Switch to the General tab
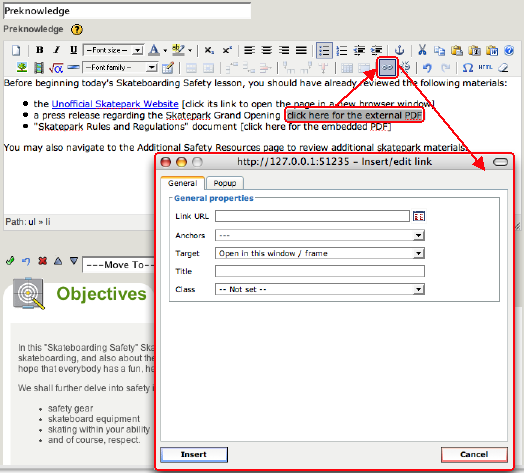 (182, 183)
